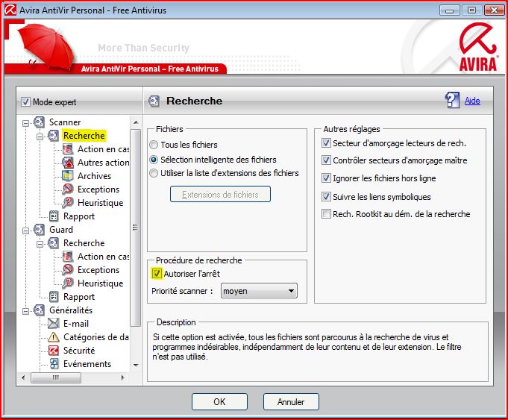The image size is (508, 420).
Task: Select Recherche under Scanner in tree
Action: 84,136
